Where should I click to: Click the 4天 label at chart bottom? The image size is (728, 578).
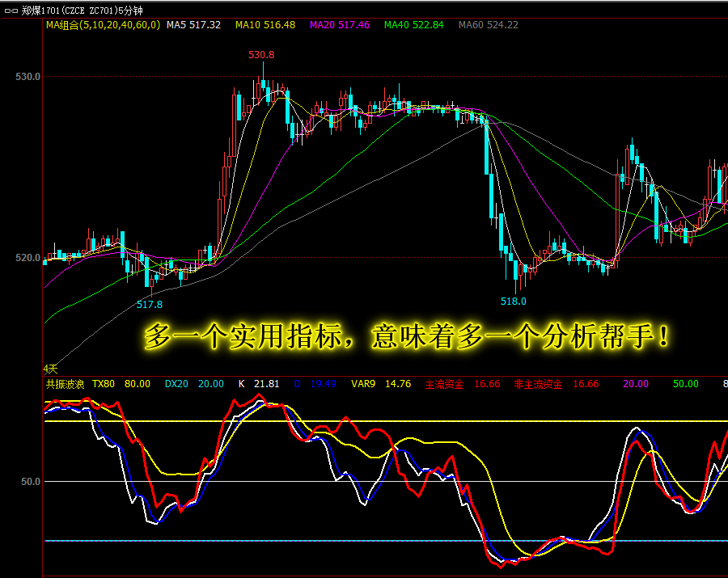(x=50, y=369)
